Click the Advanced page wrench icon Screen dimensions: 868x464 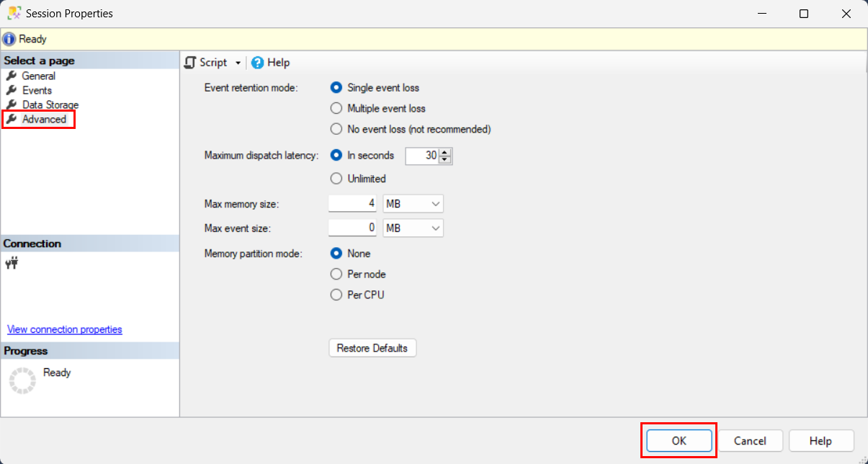(11, 119)
